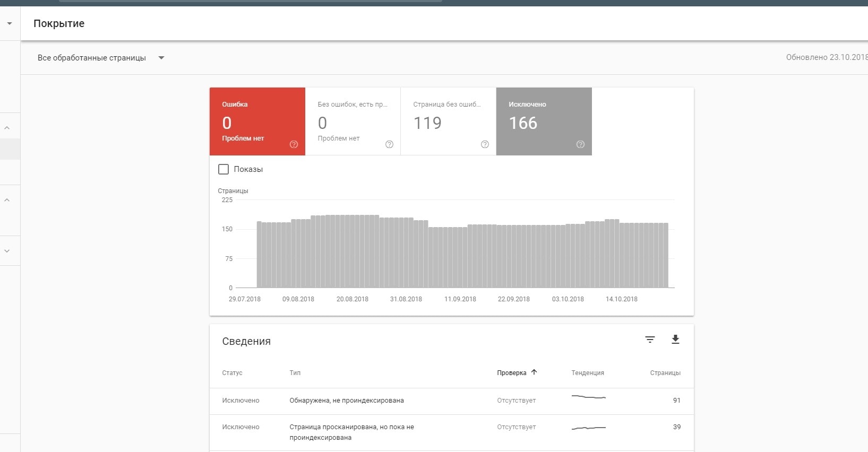Viewport: 868px width, 452px height.
Task: Download the Сведения table data
Action: pos(675,340)
